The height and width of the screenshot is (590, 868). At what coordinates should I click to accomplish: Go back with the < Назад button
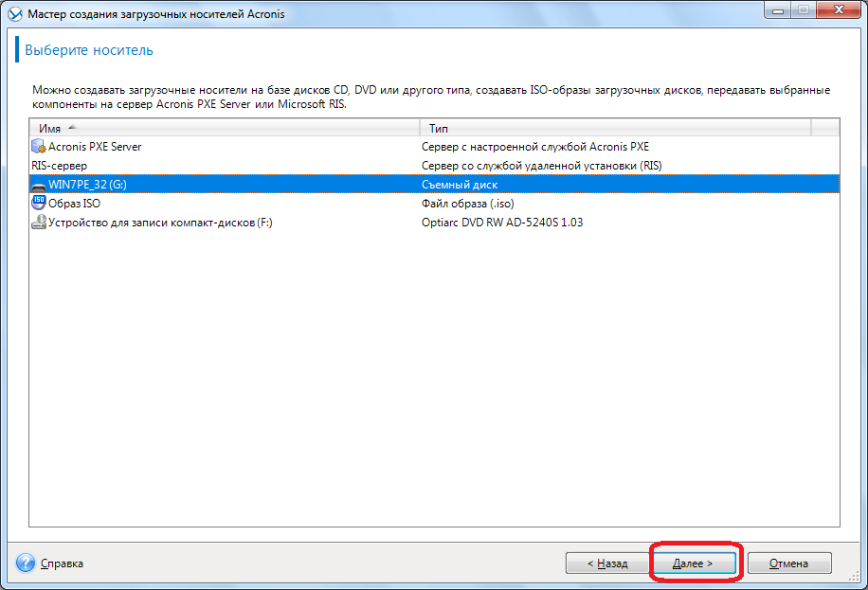(607, 563)
